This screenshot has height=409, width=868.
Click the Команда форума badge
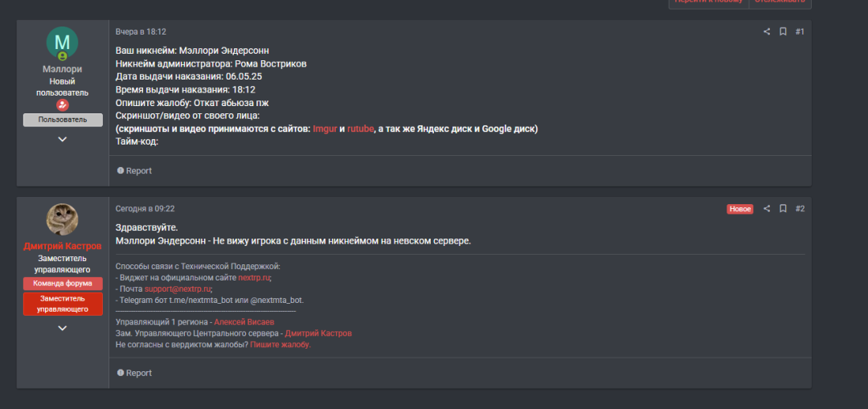[x=63, y=284]
